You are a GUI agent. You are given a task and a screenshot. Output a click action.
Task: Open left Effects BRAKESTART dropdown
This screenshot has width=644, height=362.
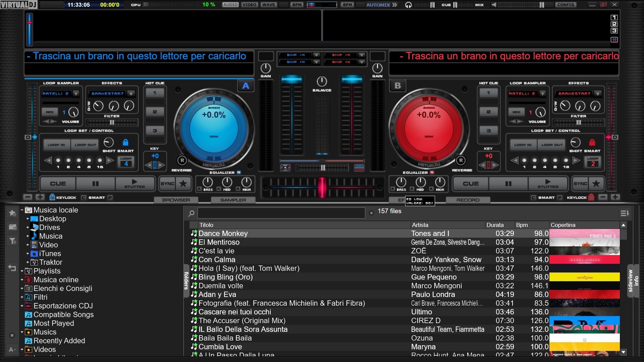coord(131,94)
